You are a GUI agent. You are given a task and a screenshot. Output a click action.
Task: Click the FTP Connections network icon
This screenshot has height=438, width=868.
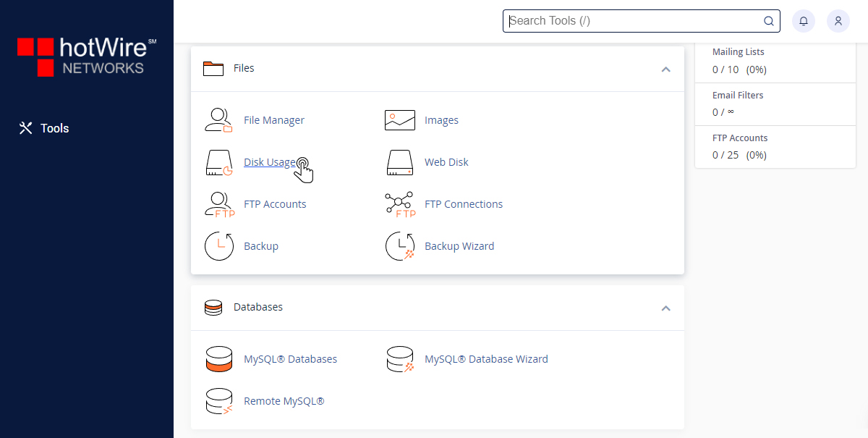click(x=399, y=204)
